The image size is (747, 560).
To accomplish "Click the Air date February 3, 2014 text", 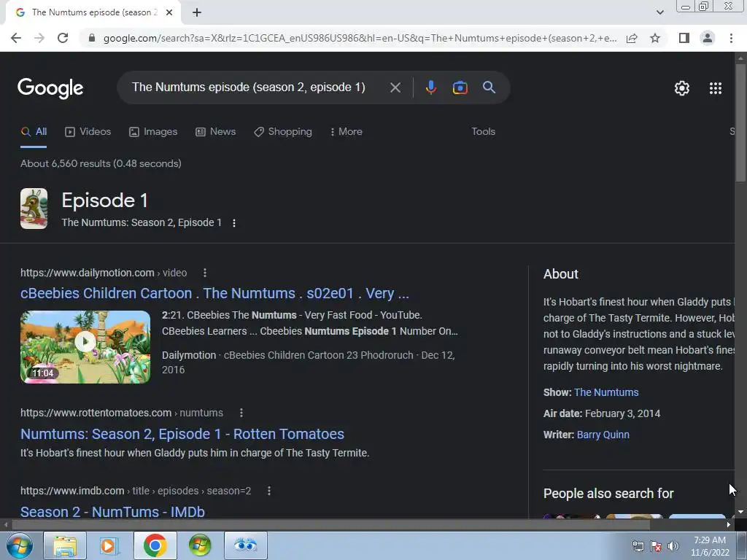I will 602,414.
